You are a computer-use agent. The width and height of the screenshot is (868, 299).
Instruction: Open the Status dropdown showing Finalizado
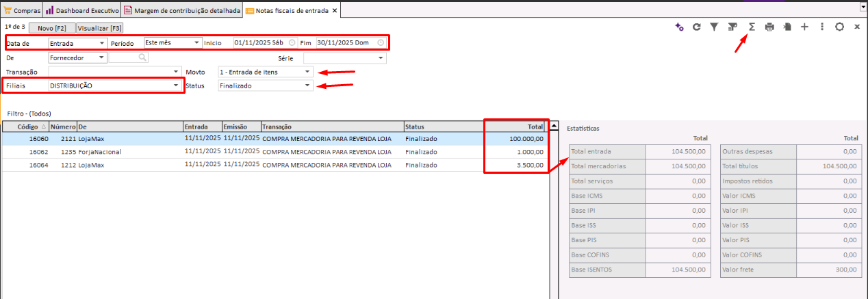(x=307, y=86)
